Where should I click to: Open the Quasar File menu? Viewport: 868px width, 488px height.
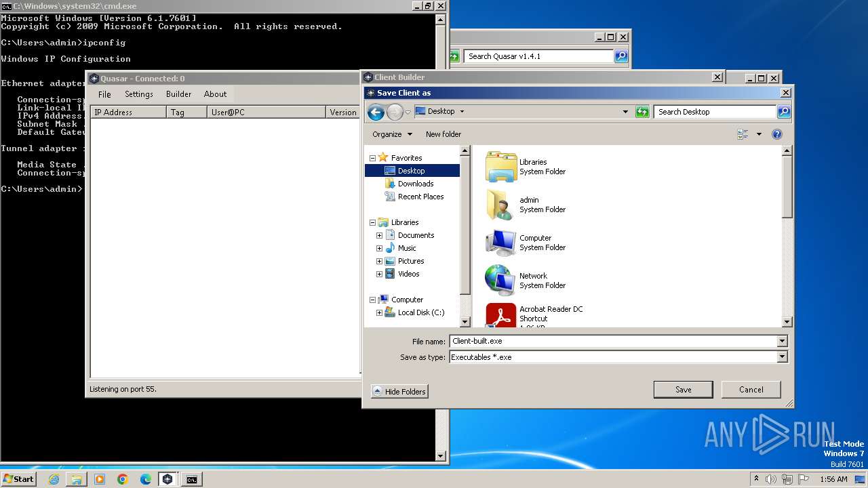pos(104,94)
